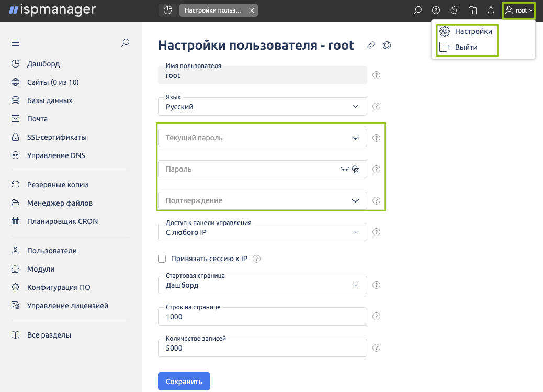543x392 pixels.
Task: Open Менеджер файлов in the sidebar
Action: click(60, 203)
